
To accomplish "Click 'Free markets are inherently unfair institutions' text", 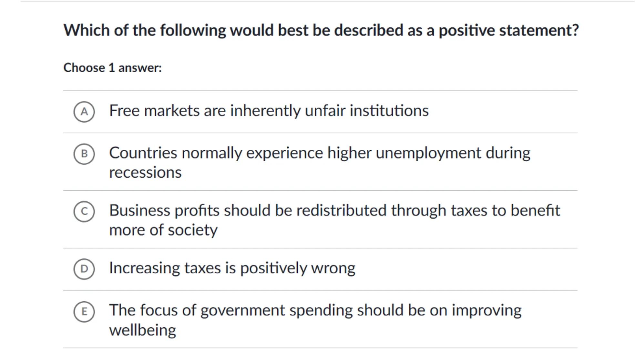I will click(269, 111).
